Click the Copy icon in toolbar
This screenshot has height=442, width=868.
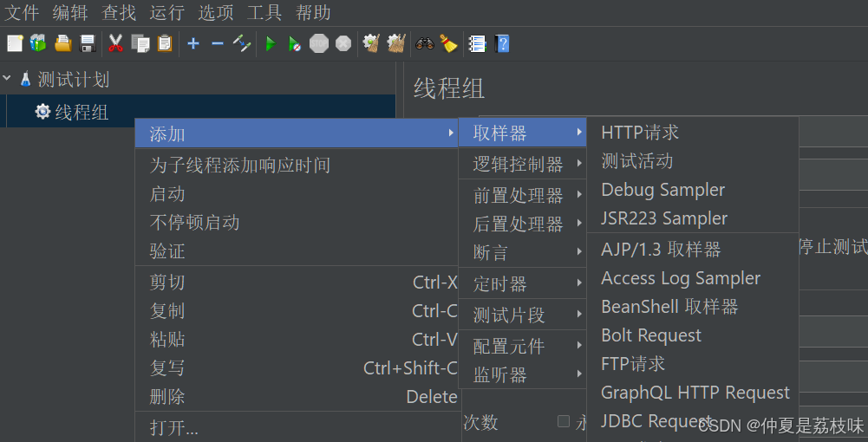pyautogui.click(x=140, y=43)
